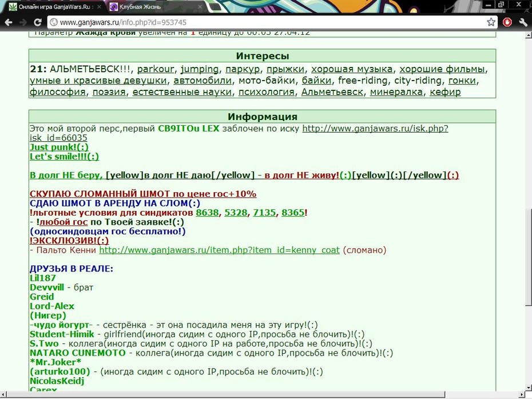Click the vertical scrollbar thumb

click(528, 257)
